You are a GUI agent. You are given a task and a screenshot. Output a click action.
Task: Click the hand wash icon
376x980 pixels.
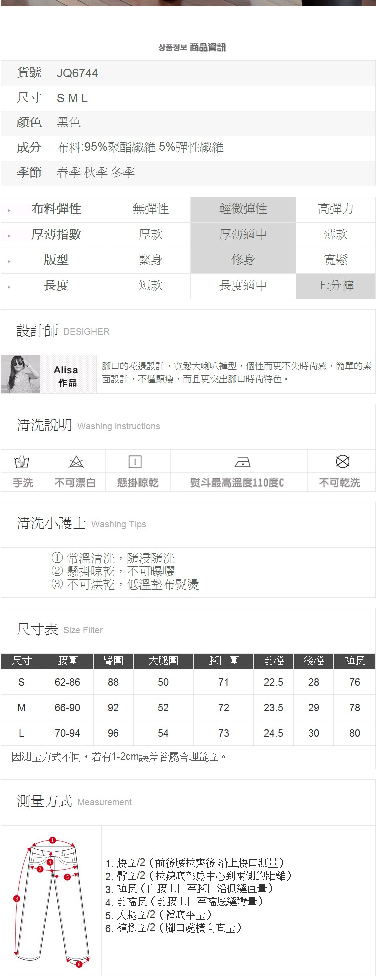point(22,462)
